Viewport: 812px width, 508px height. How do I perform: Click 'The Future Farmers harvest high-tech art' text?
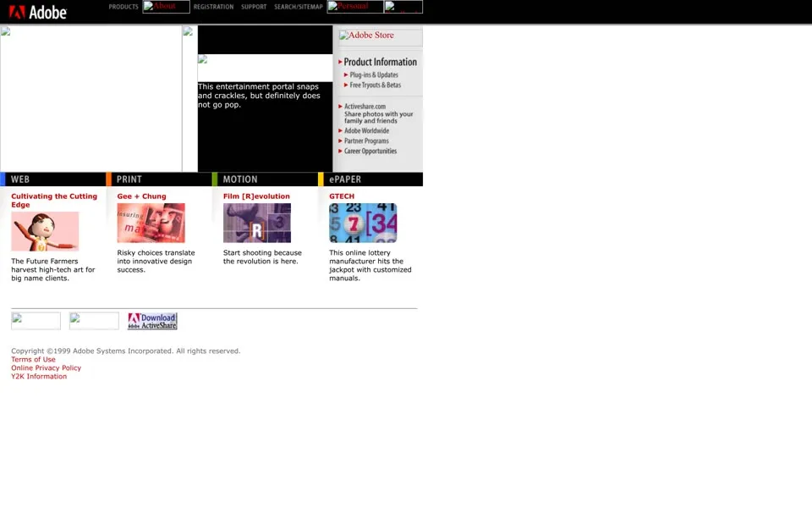(x=52, y=269)
